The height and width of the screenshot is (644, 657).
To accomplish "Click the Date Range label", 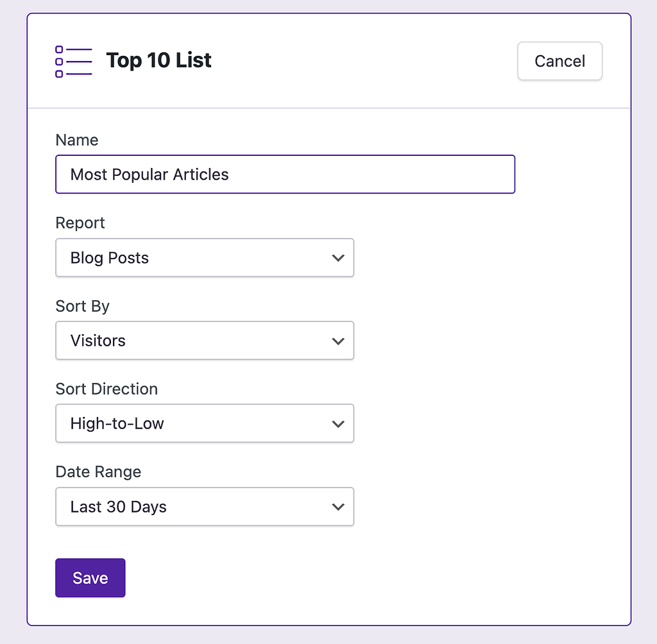I will (98, 471).
